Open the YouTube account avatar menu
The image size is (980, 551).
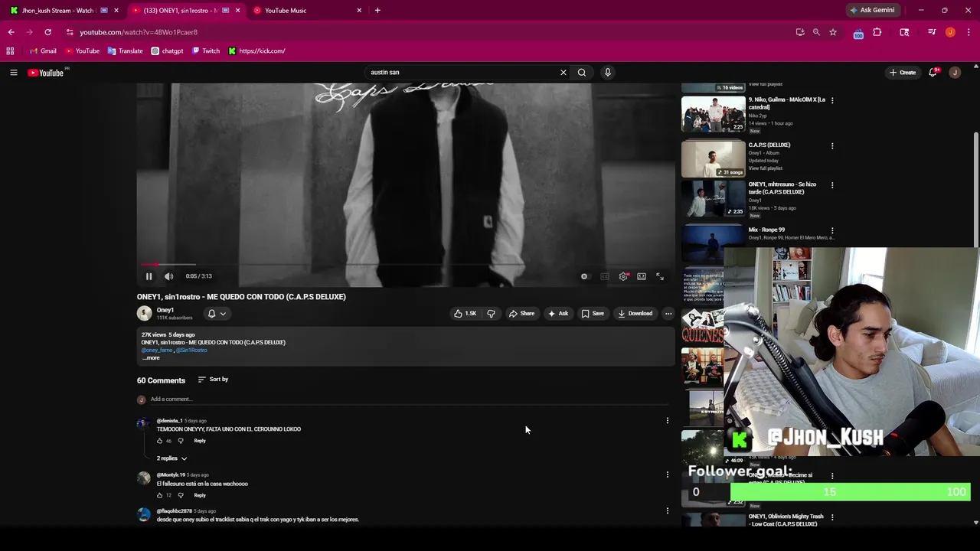[955, 72]
